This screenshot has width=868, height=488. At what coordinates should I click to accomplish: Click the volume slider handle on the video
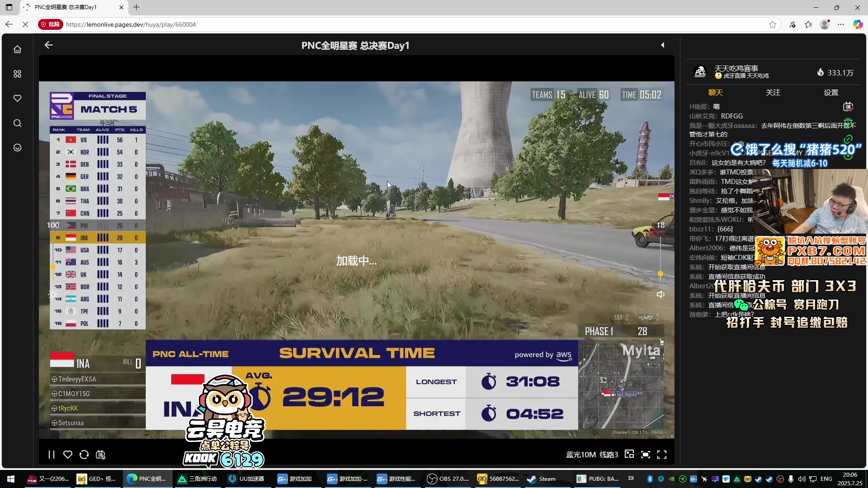click(660, 274)
